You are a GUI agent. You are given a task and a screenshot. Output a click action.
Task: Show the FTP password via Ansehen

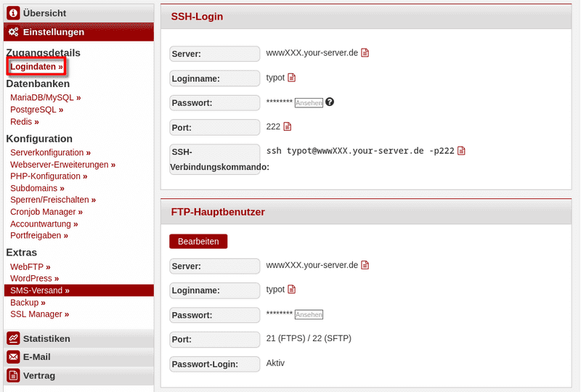[309, 314]
